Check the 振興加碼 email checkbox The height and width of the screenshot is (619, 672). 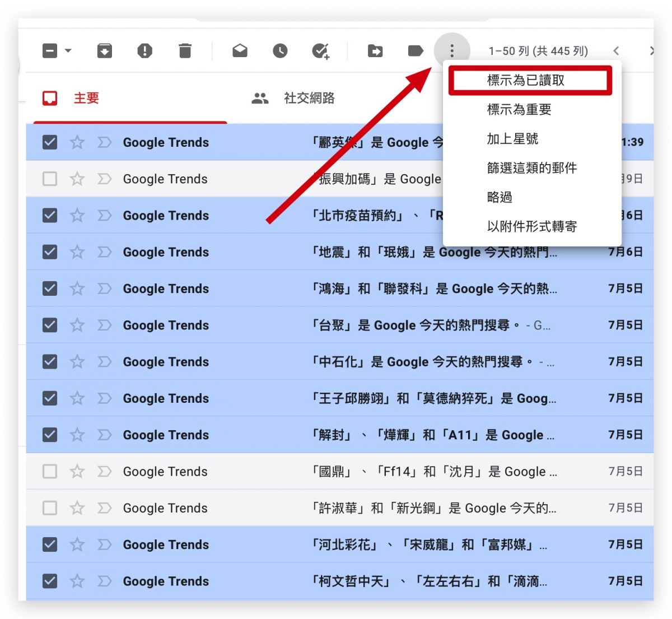[x=50, y=179]
